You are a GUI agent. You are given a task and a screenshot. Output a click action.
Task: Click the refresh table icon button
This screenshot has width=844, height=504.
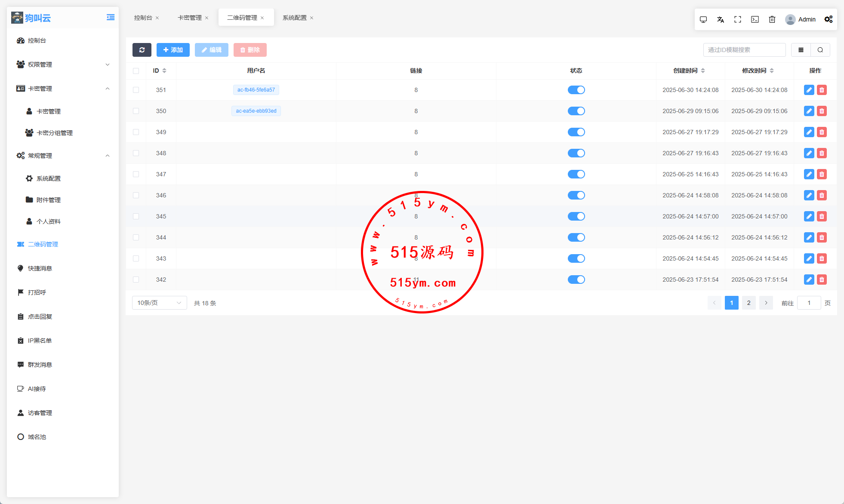coord(142,50)
